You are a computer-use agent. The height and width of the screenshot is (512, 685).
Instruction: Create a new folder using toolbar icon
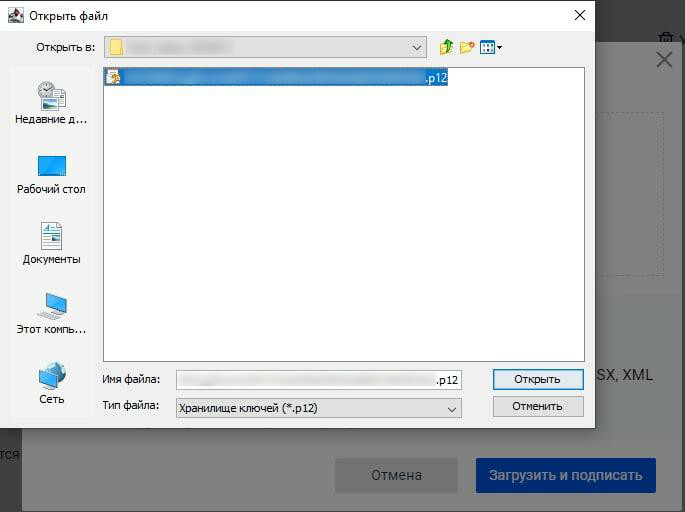(467, 47)
